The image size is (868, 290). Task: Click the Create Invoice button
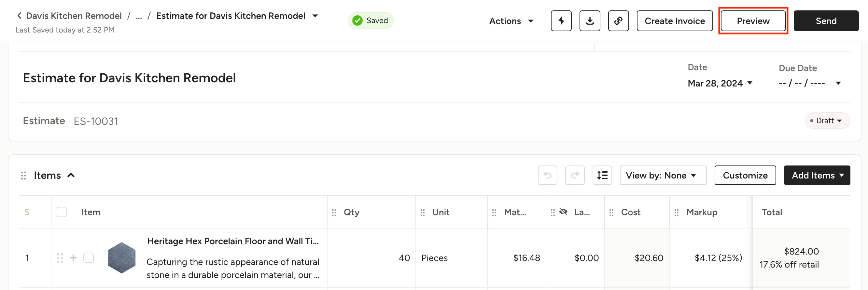pos(675,21)
